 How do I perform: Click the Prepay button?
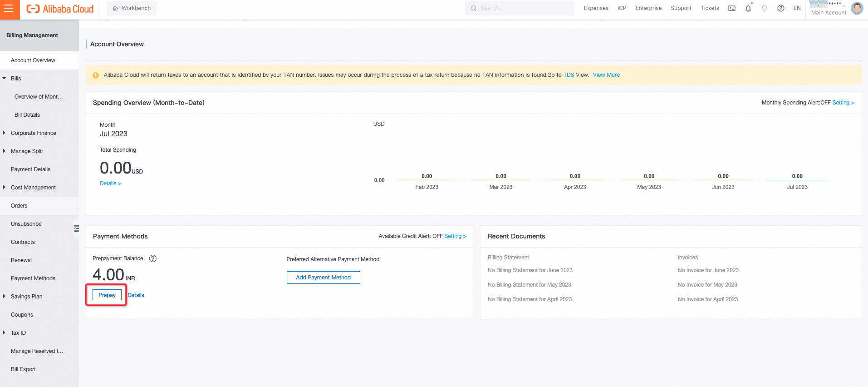107,295
